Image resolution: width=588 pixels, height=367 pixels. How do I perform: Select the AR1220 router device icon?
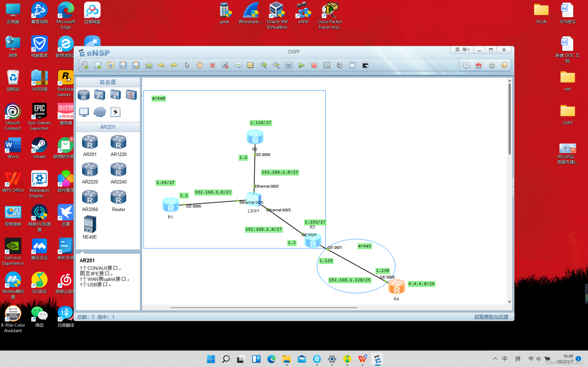point(118,144)
